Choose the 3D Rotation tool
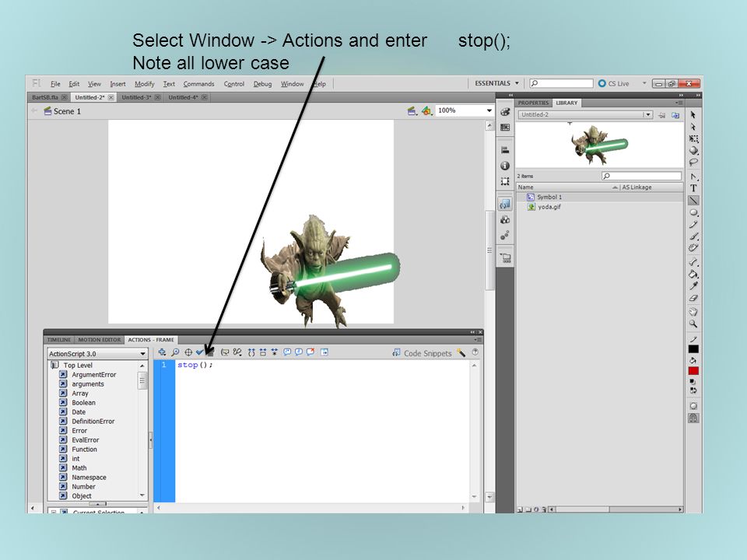747x560 pixels. tap(693, 151)
